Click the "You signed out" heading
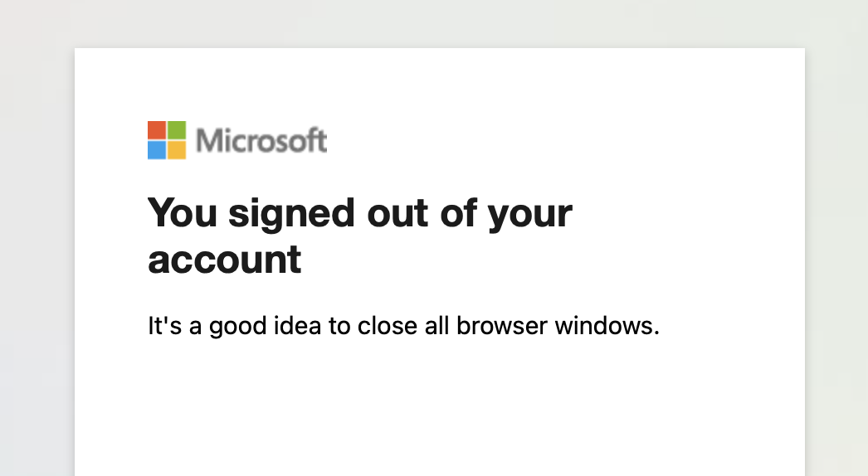Viewport: 868px width, 476px height. tap(359, 236)
